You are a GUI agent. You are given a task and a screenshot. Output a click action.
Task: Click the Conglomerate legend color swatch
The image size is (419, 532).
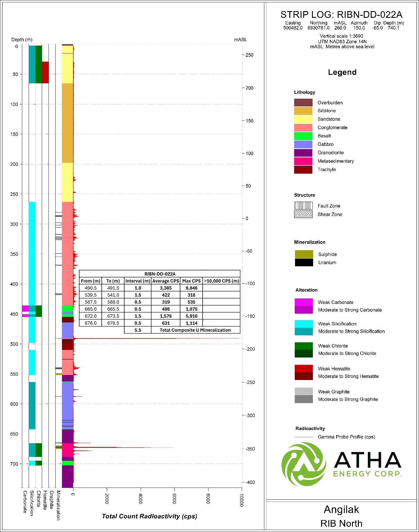(x=303, y=128)
